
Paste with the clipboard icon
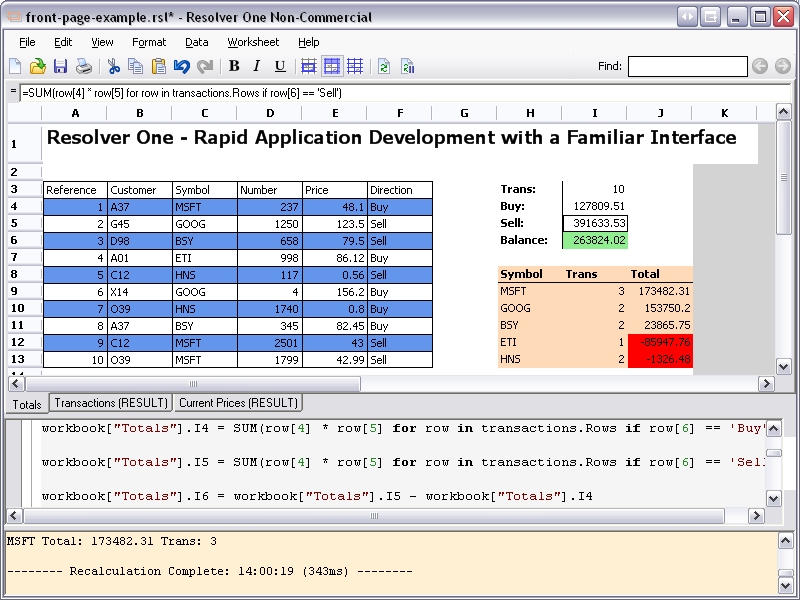tap(159, 66)
